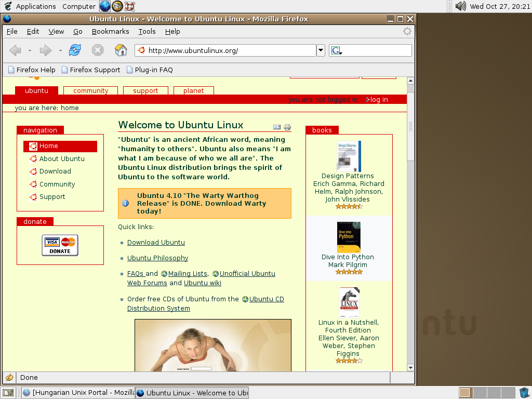Open the Firefox Help bookmark
The height and width of the screenshot is (399, 532).
[x=32, y=70]
